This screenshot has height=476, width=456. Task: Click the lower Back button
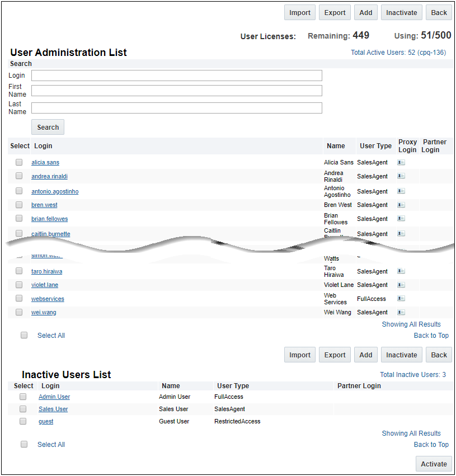(439, 355)
